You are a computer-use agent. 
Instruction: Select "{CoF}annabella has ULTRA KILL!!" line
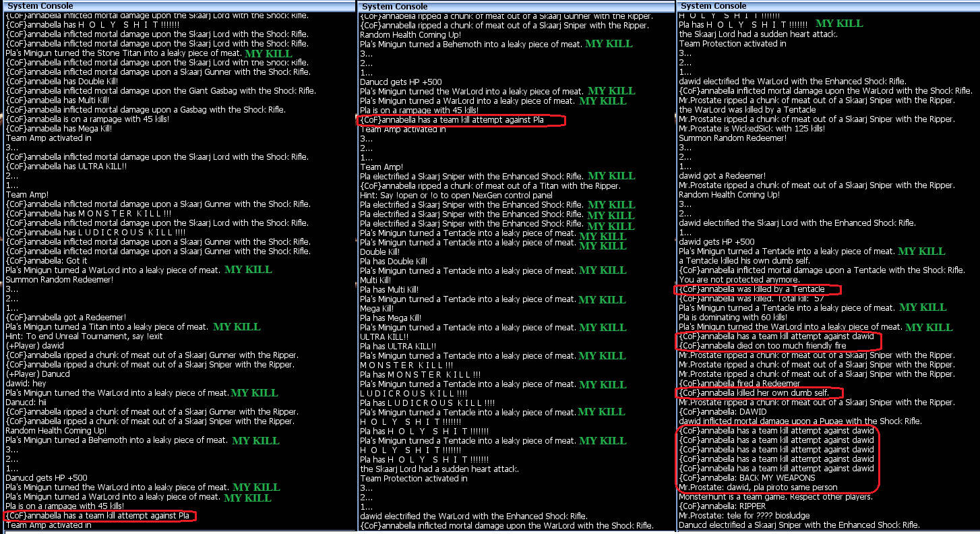coord(66,166)
